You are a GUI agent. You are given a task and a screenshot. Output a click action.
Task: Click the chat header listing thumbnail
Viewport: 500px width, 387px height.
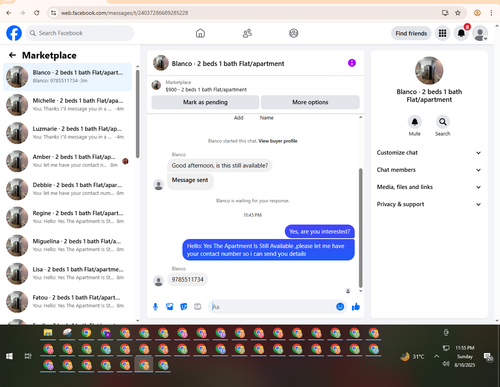pos(161,63)
